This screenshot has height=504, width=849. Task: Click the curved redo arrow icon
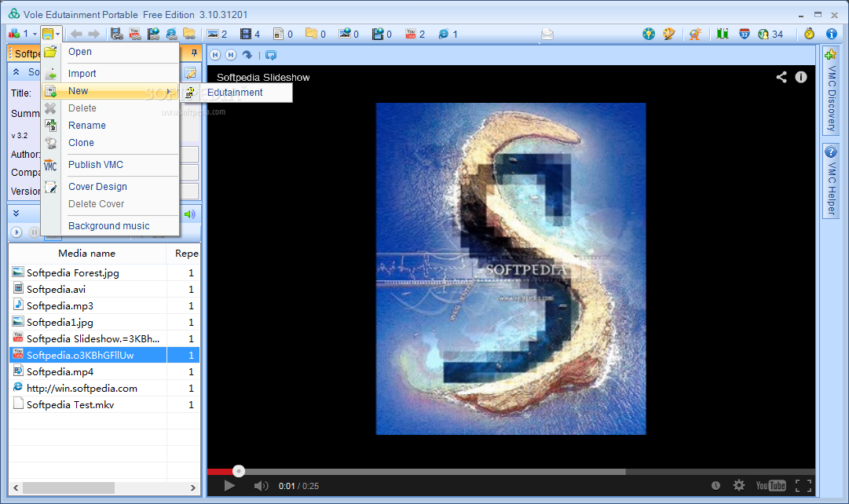point(247,55)
